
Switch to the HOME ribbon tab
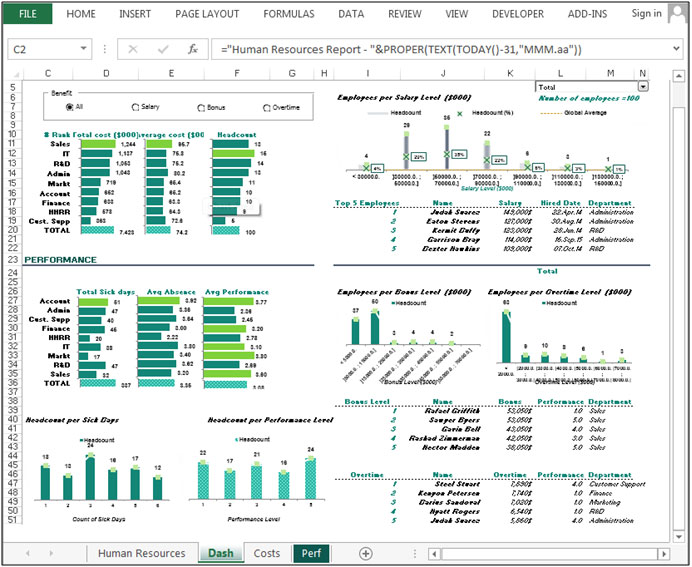81,14
